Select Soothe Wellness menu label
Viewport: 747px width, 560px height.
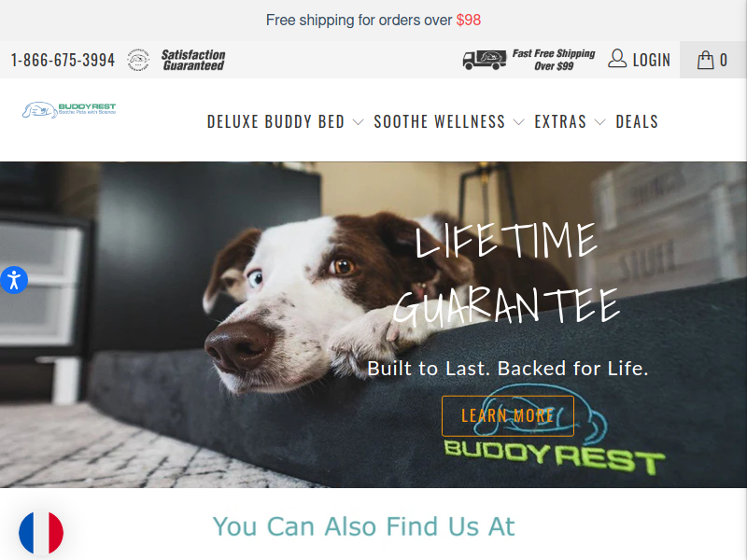click(x=439, y=121)
